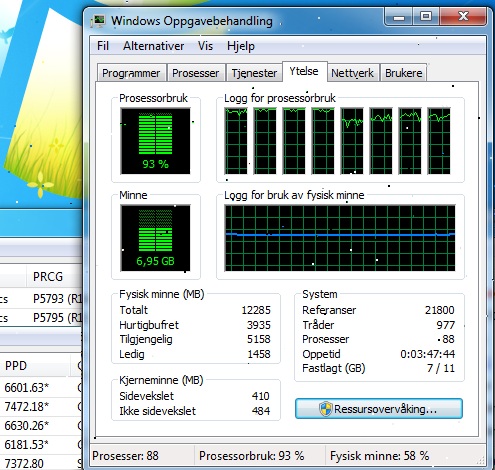The width and height of the screenshot is (495, 470).
Task: Switch to the Nettverk tab
Action: (x=352, y=73)
